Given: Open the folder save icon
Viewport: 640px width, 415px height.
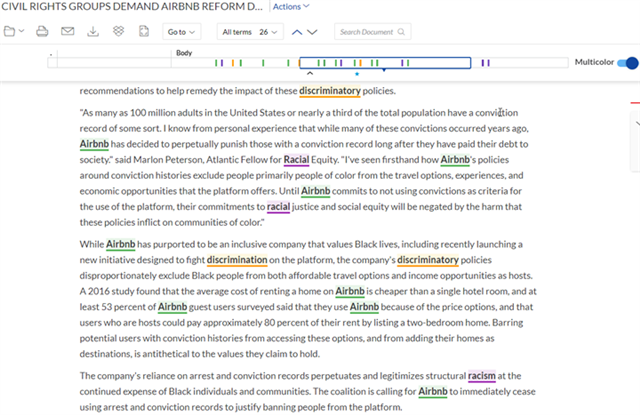Looking at the screenshot, I should click(x=9, y=31).
